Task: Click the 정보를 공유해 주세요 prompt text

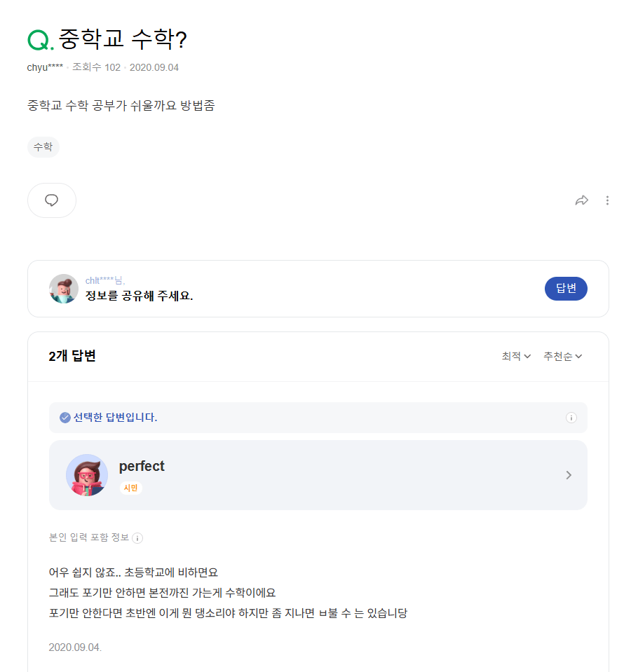Action: tap(139, 295)
